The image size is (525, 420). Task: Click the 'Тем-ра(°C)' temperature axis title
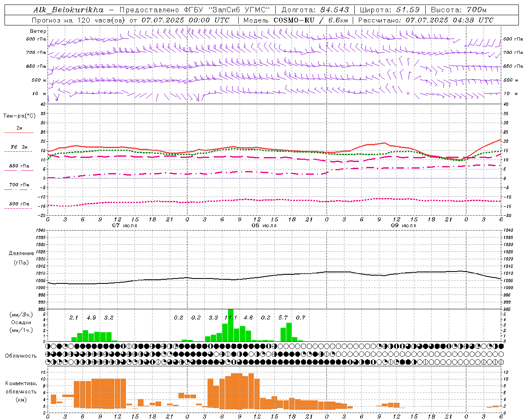(19, 116)
